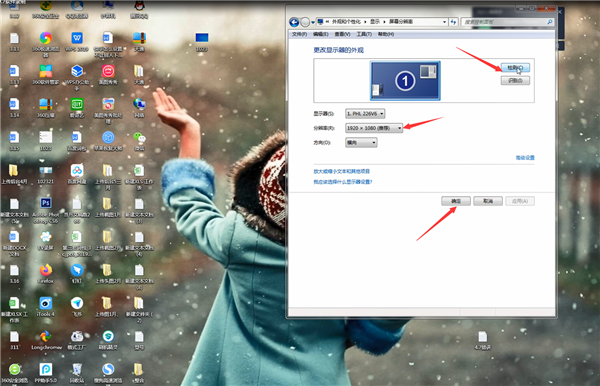Select the EV录屏 desktop icon
The height and width of the screenshot is (386, 600).
[46, 241]
